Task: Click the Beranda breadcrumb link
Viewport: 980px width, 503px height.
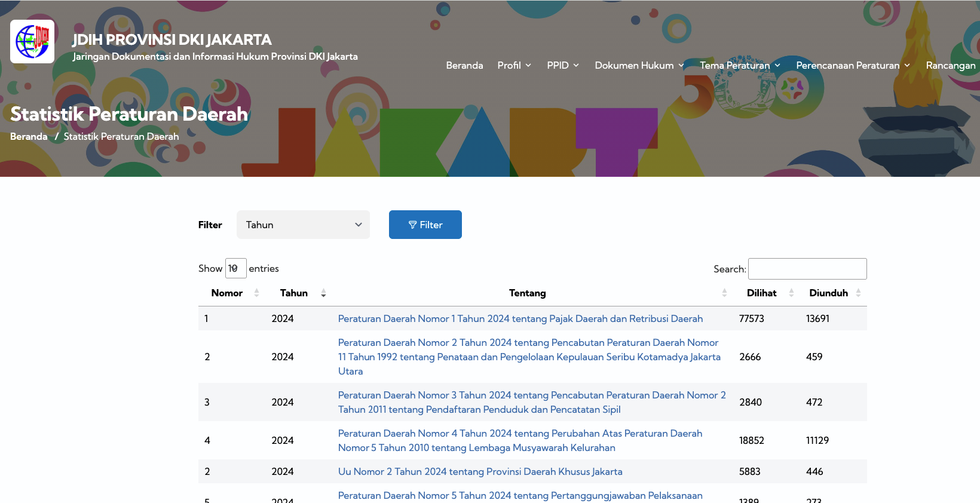Action: click(29, 136)
